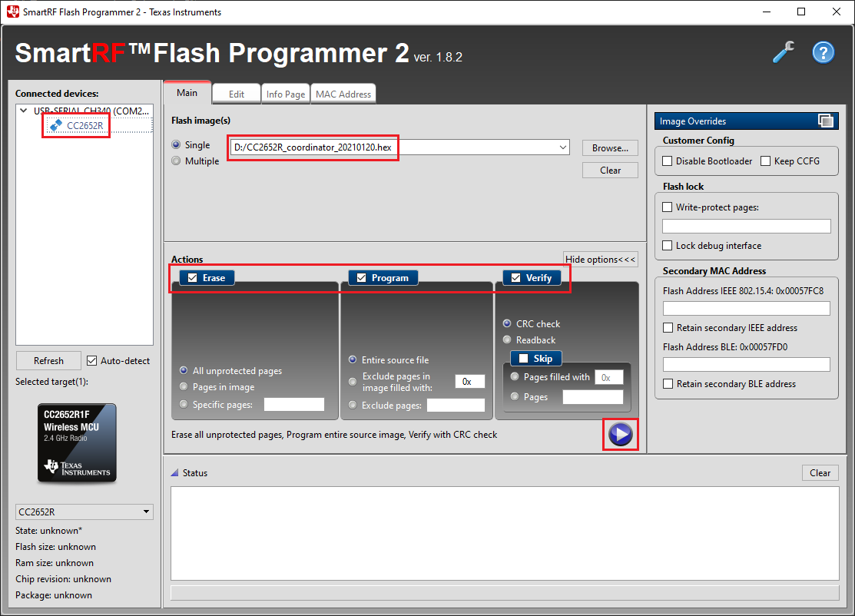
Task: Click the Browse button
Action: tap(609, 147)
